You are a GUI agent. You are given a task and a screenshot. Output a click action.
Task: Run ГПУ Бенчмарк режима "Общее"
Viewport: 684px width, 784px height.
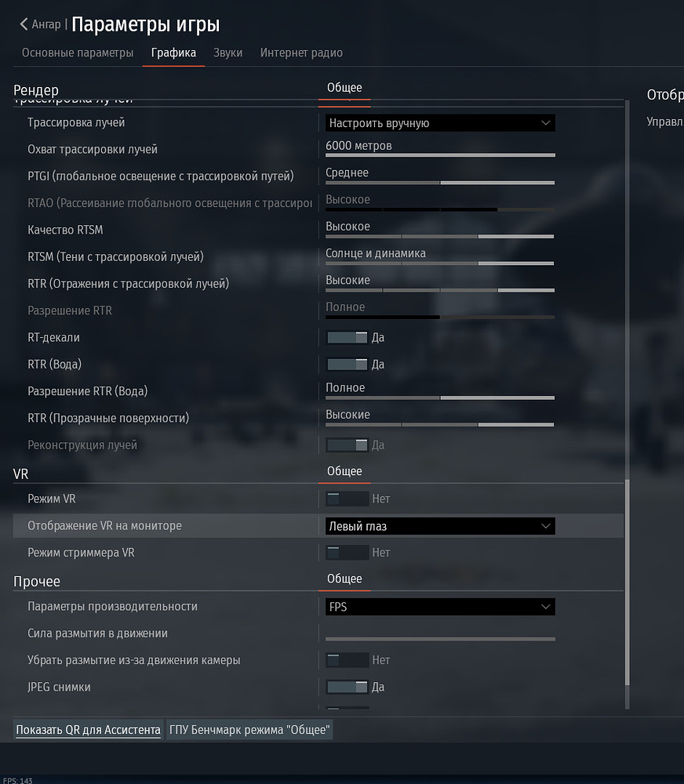pos(249,730)
